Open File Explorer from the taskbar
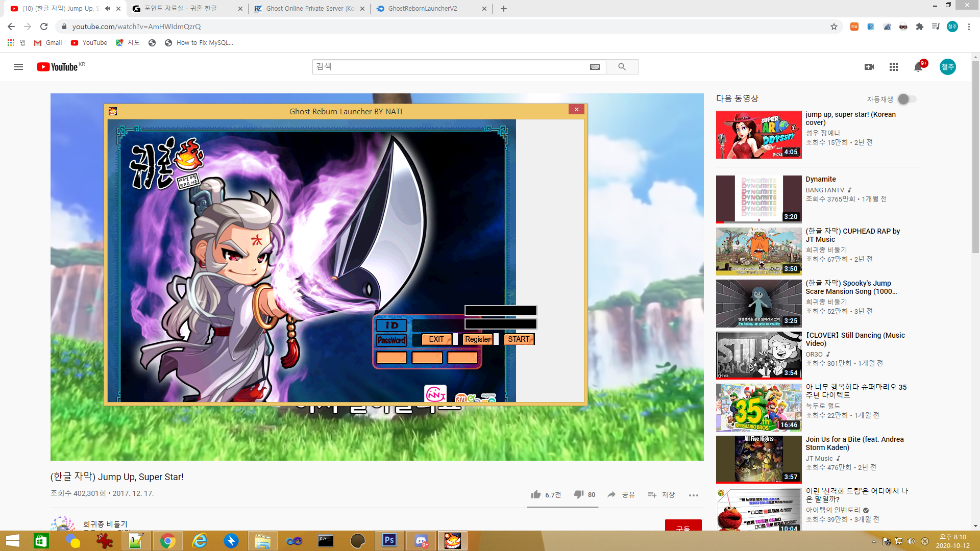980x551 pixels. click(x=262, y=540)
